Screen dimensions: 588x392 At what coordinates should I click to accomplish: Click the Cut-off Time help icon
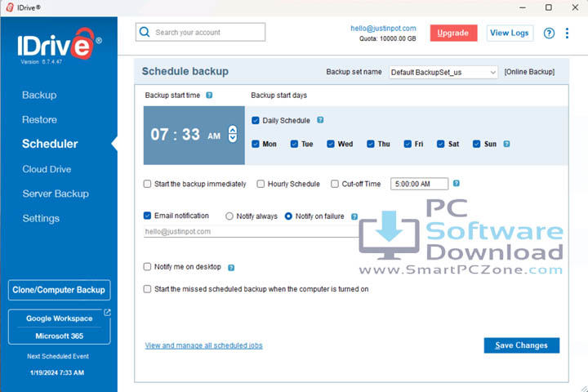(457, 184)
